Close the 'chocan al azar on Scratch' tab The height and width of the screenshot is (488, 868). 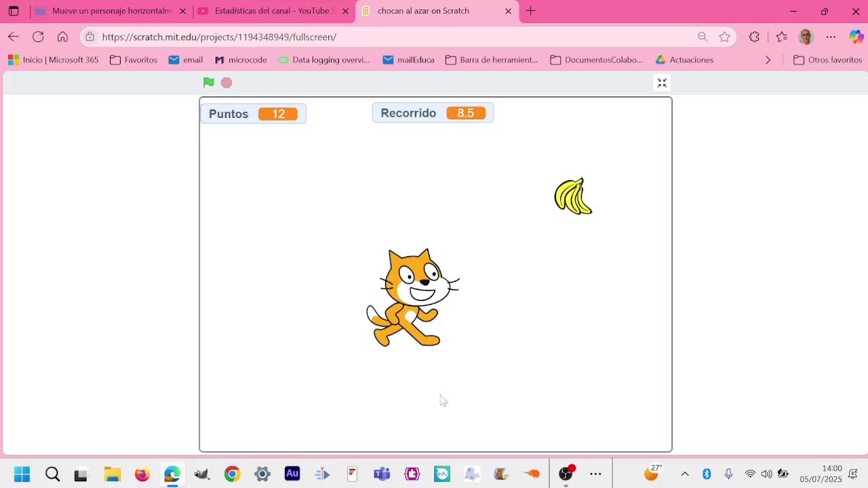click(x=509, y=11)
